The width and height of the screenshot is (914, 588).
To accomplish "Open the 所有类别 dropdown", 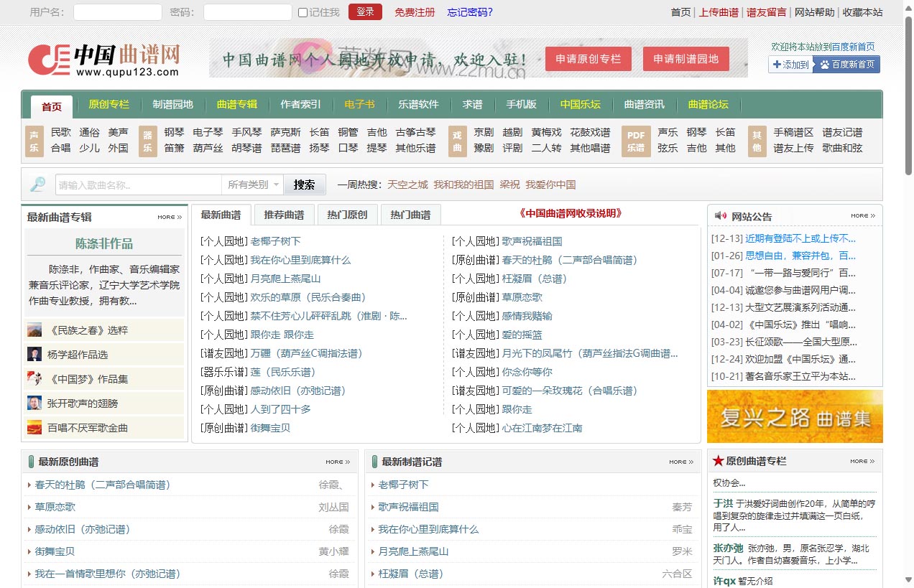I will click(x=253, y=185).
